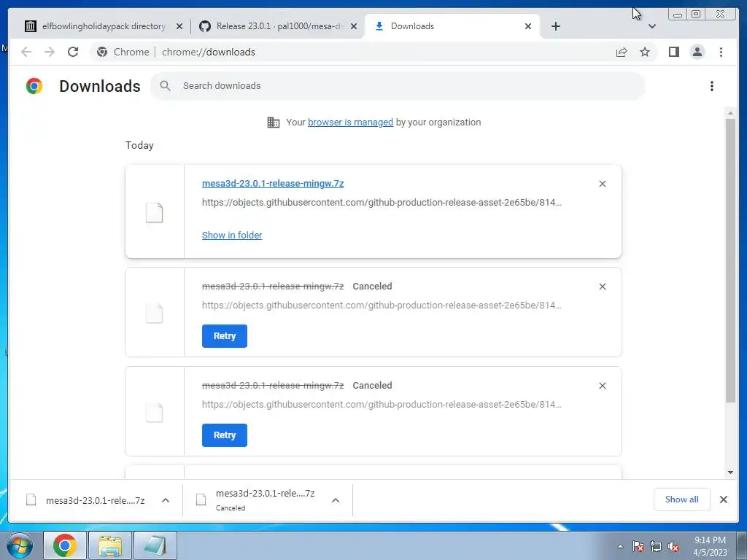This screenshot has width=747, height=560.
Task: Click the scrollbar up arrow
Action: pos(730,113)
